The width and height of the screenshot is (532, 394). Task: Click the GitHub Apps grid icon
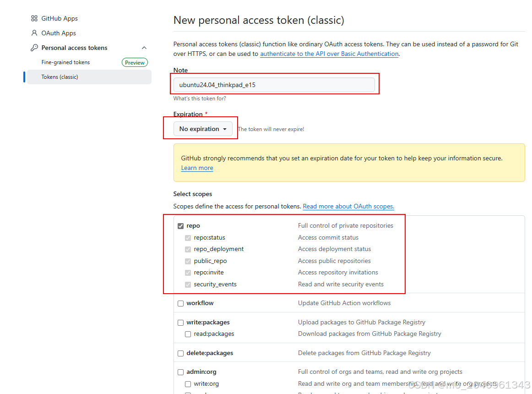(x=34, y=18)
